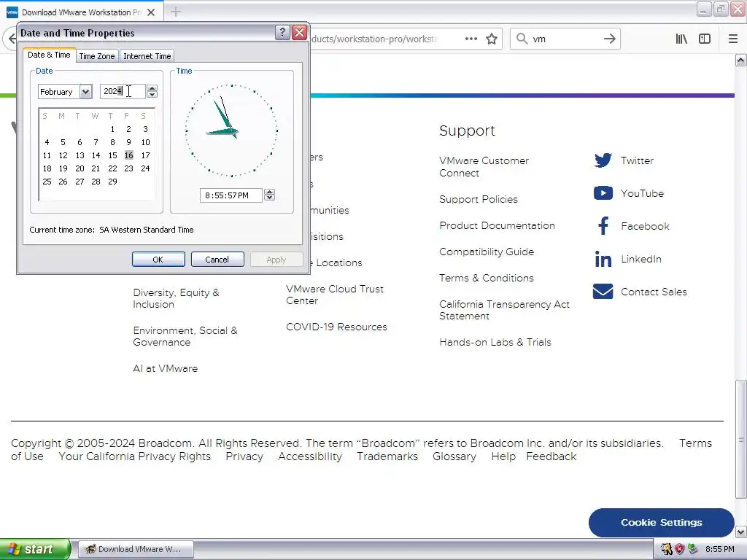The height and width of the screenshot is (560, 747).
Task: Open Support Policies link
Action: (479, 199)
